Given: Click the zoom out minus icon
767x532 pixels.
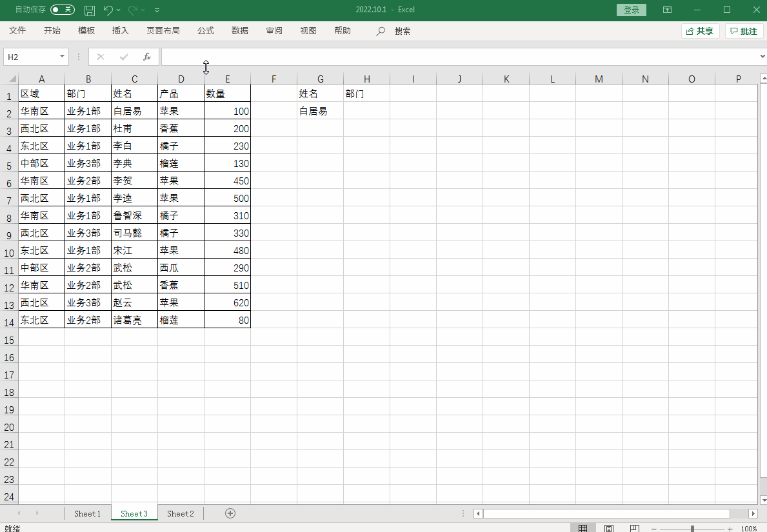Looking at the screenshot, I should coord(653,529).
